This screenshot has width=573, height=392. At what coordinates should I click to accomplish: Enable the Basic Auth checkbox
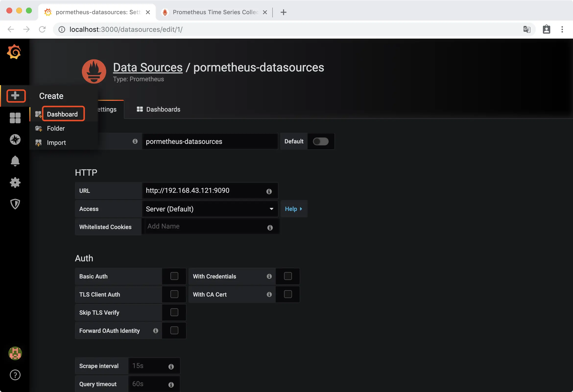point(174,276)
